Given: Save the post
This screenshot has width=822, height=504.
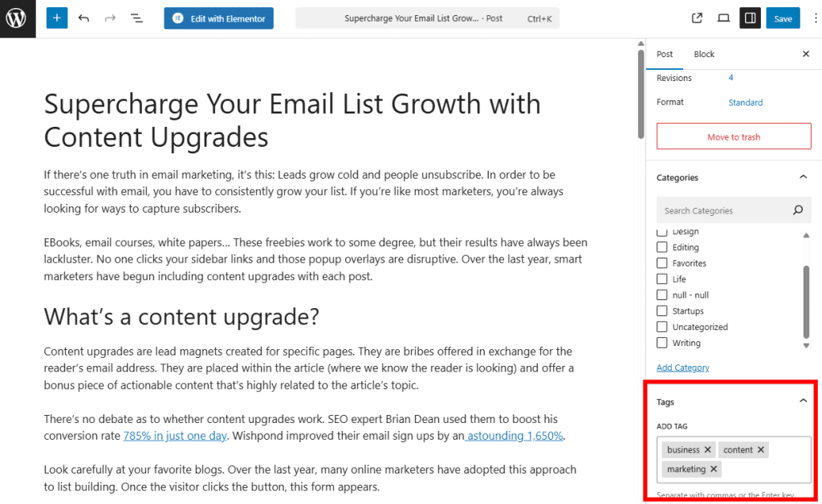Looking at the screenshot, I should 783,18.
